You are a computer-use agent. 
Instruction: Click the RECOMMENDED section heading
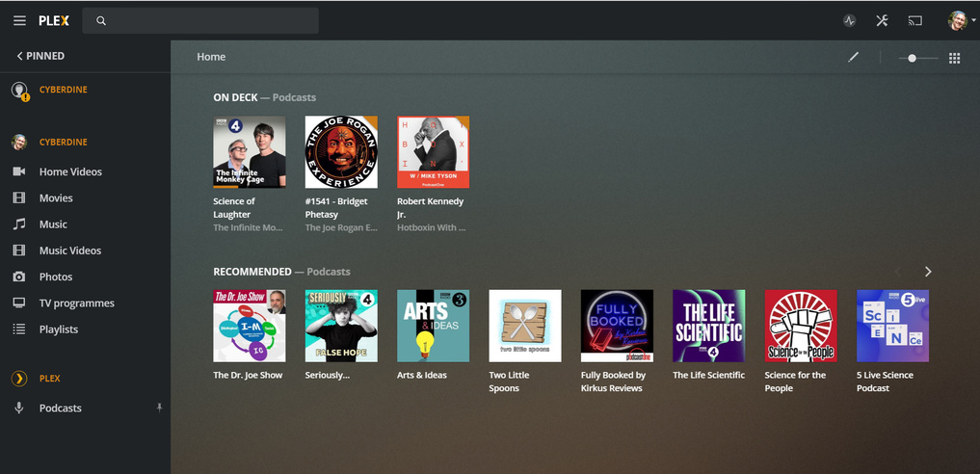pos(252,272)
